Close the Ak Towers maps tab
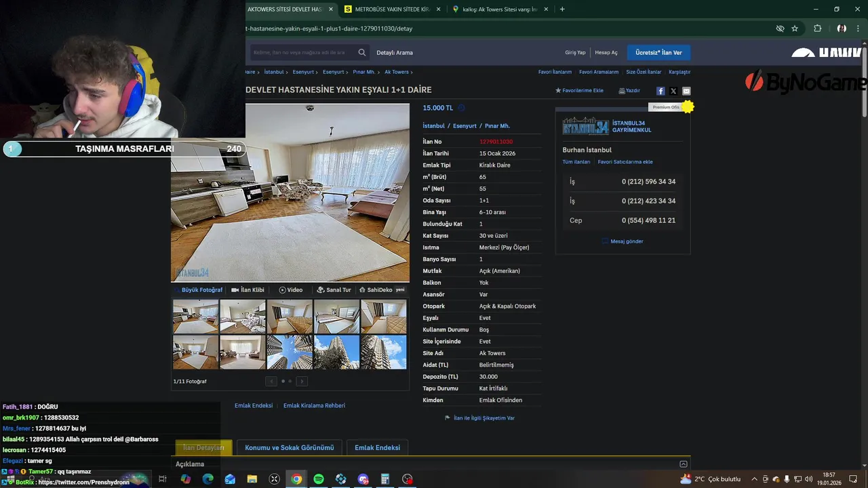Screen dimensions: 868x488 click(546, 9)
